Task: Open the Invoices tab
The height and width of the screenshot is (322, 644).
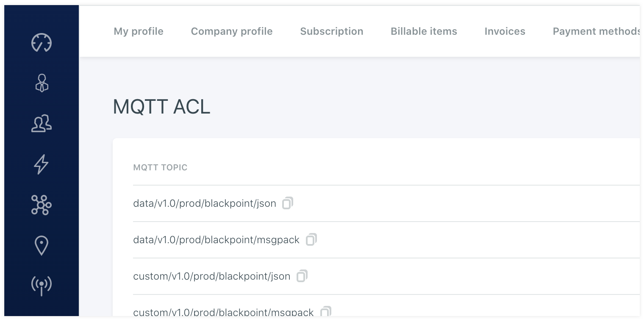Action: (x=505, y=31)
